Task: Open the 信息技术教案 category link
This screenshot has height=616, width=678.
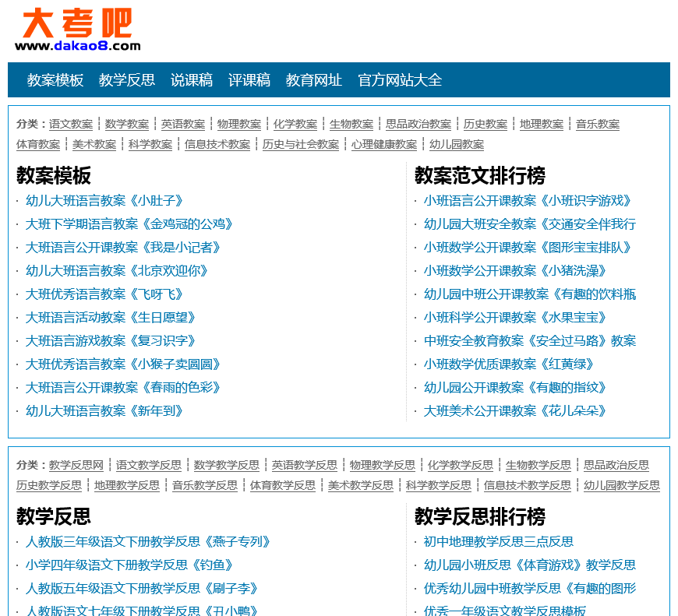Action: pos(217,144)
